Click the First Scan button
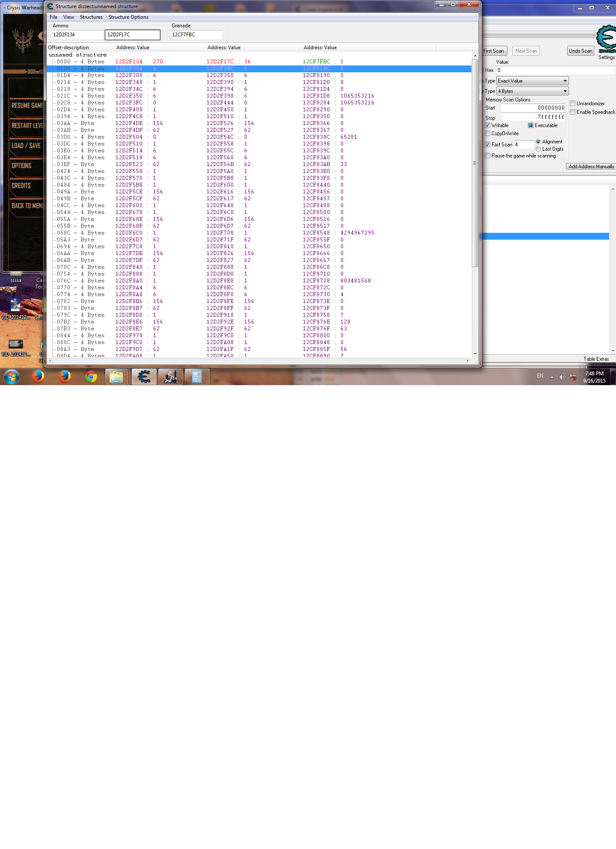Viewport: 616px width, 849px height. pyautogui.click(x=494, y=51)
